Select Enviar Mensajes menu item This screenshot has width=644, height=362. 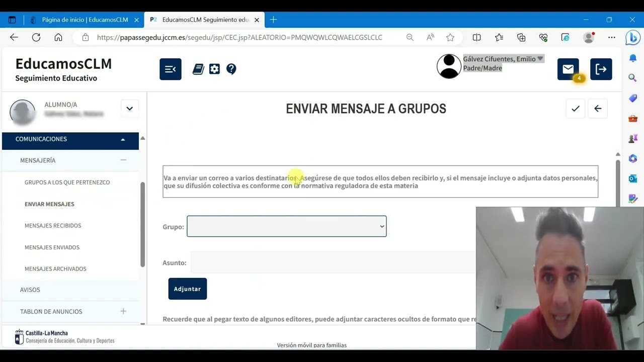click(49, 204)
